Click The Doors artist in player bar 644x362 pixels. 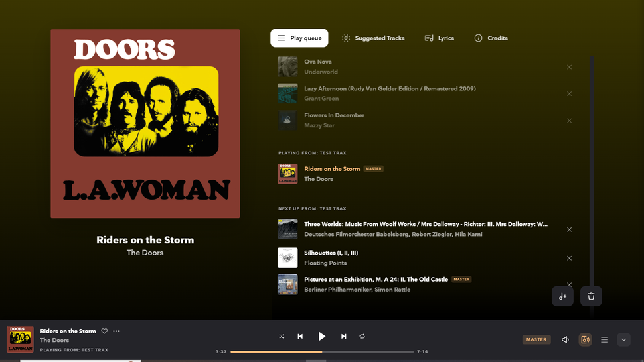(x=54, y=340)
